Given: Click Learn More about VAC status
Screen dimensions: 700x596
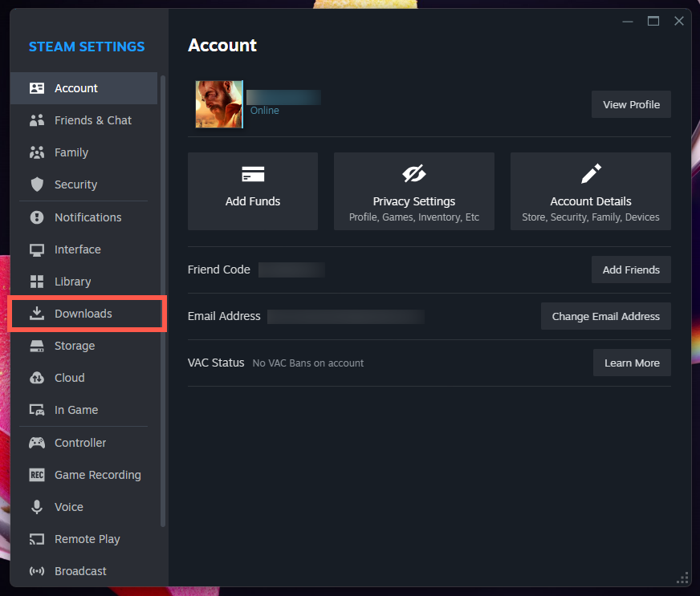Looking at the screenshot, I should (632, 363).
